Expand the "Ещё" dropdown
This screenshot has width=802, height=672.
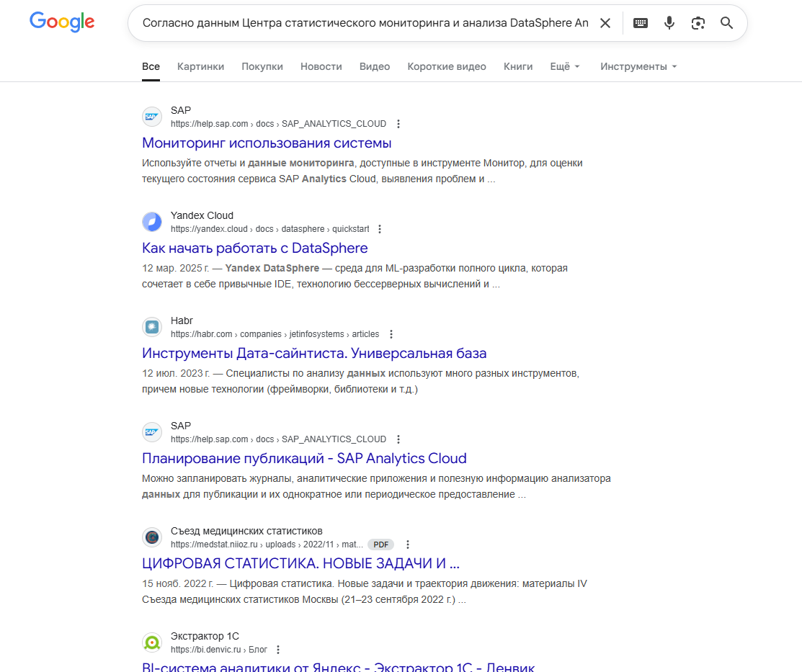pos(565,66)
